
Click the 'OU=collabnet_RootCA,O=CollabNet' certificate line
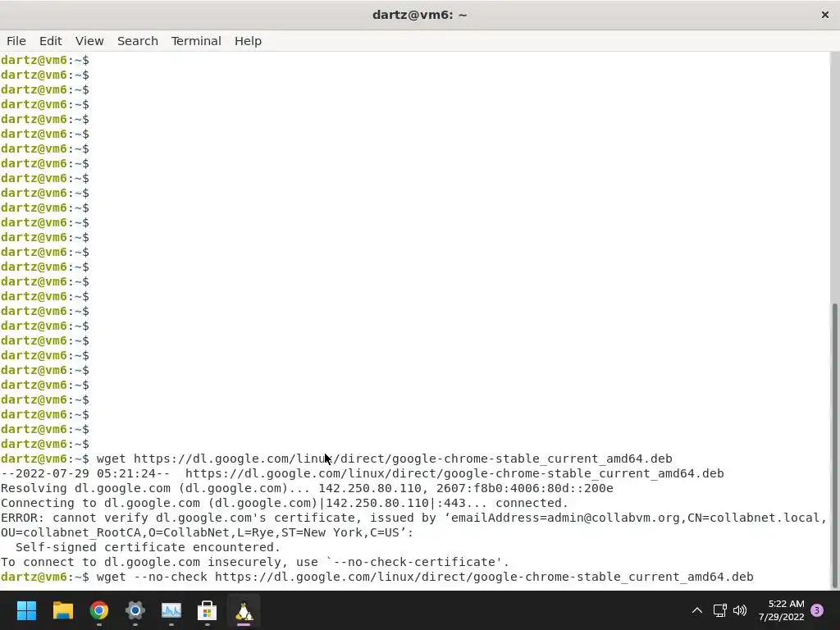[x=207, y=532]
